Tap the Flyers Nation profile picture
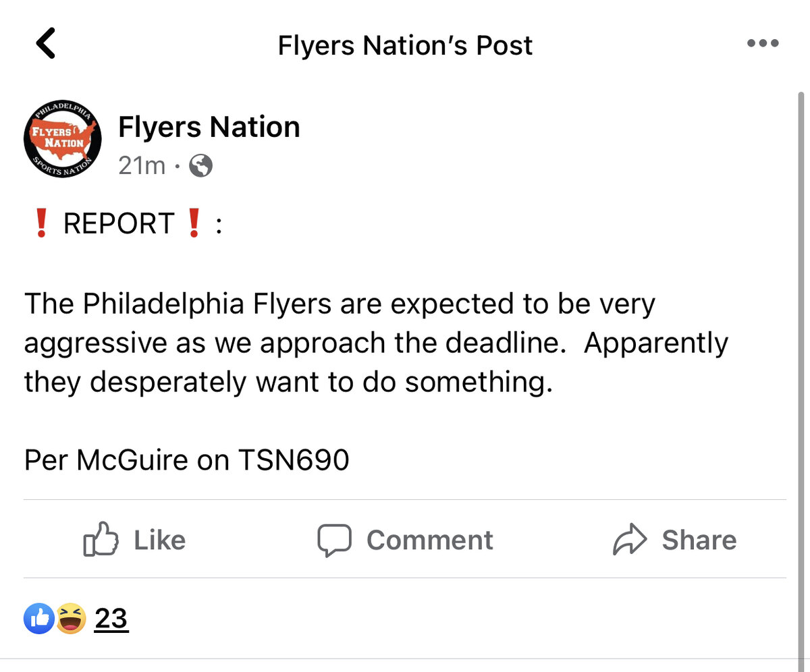810x672 pixels. [x=62, y=140]
